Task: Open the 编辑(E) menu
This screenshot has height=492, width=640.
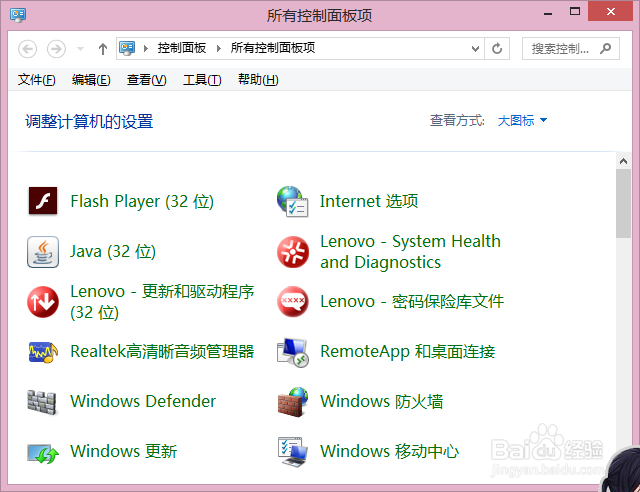Action: [x=91, y=80]
